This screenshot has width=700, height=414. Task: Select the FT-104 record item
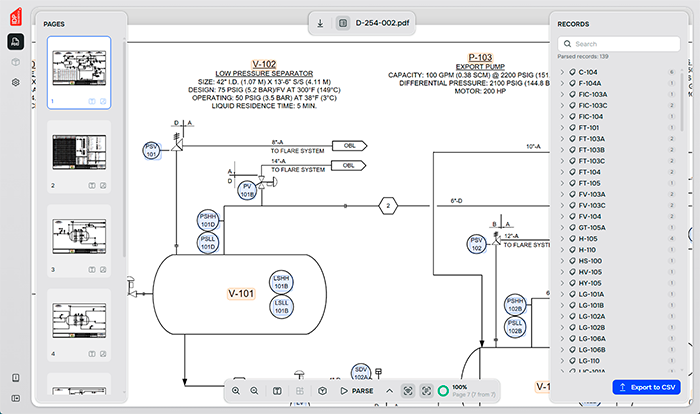coord(588,172)
